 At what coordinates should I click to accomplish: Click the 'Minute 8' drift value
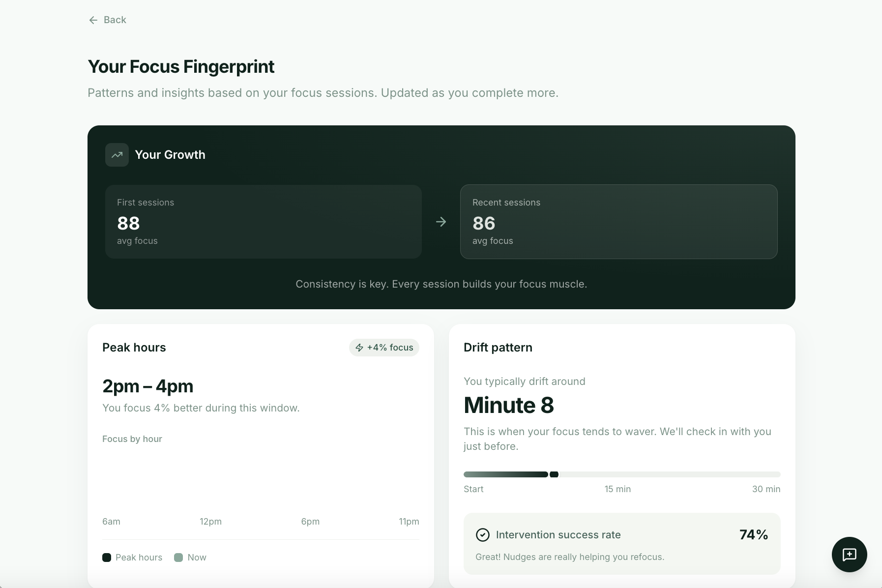pyautogui.click(x=509, y=405)
